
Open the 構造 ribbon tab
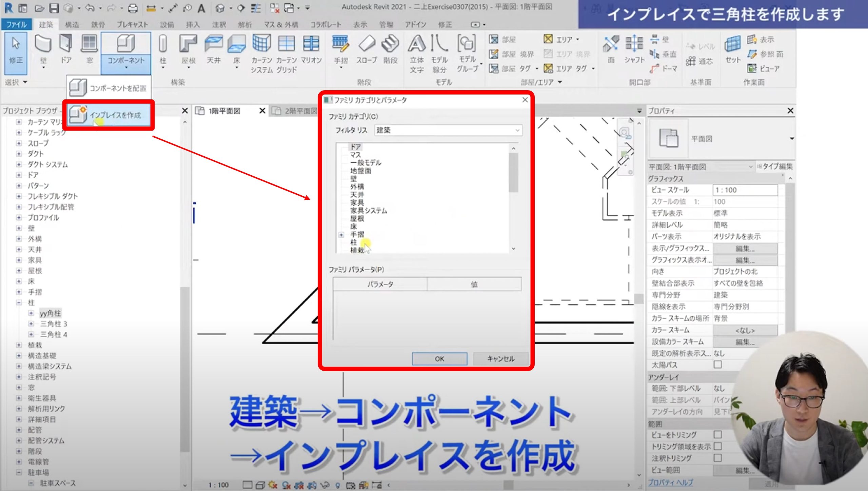72,24
